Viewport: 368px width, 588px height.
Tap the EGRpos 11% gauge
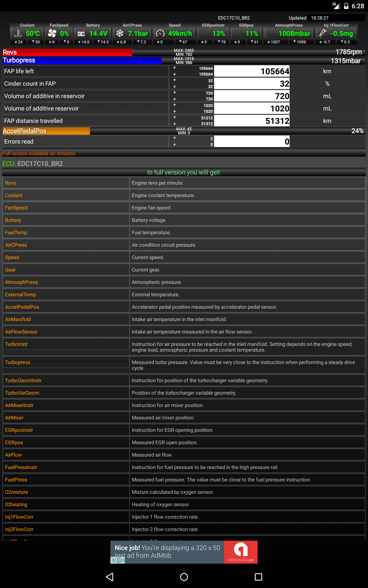click(x=246, y=33)
